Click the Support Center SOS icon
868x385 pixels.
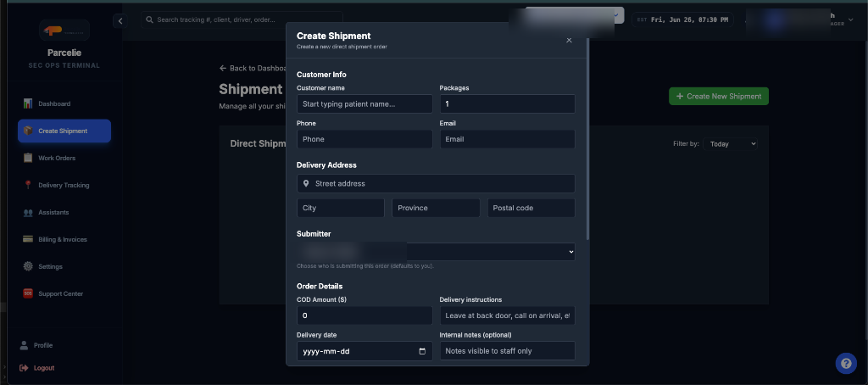point(28,293)
